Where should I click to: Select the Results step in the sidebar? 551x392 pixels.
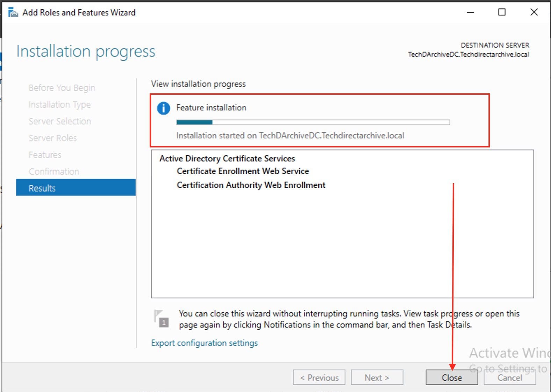42,188
